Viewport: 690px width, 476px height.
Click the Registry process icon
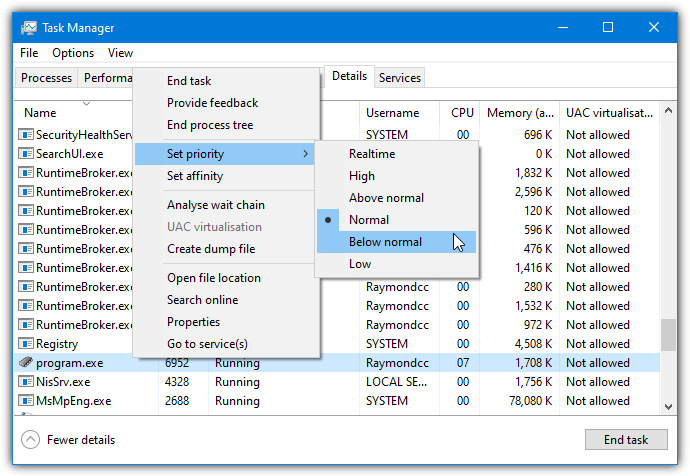point(26,343)
